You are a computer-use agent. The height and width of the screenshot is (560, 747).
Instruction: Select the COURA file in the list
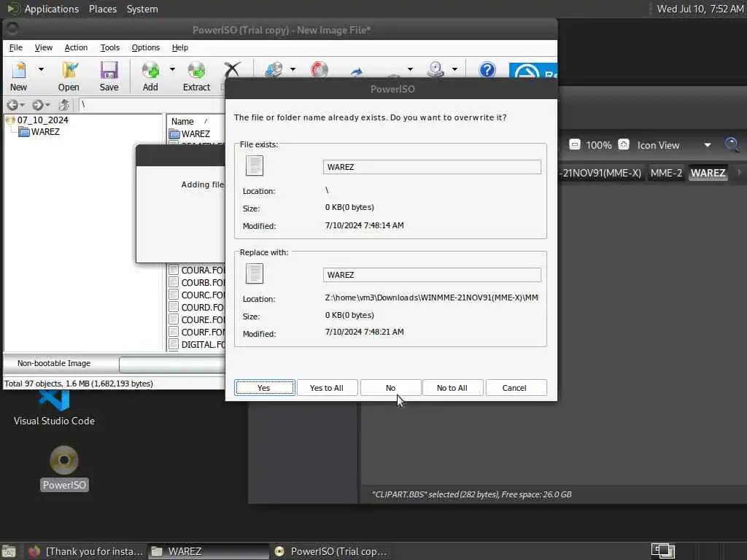(196, 270)
